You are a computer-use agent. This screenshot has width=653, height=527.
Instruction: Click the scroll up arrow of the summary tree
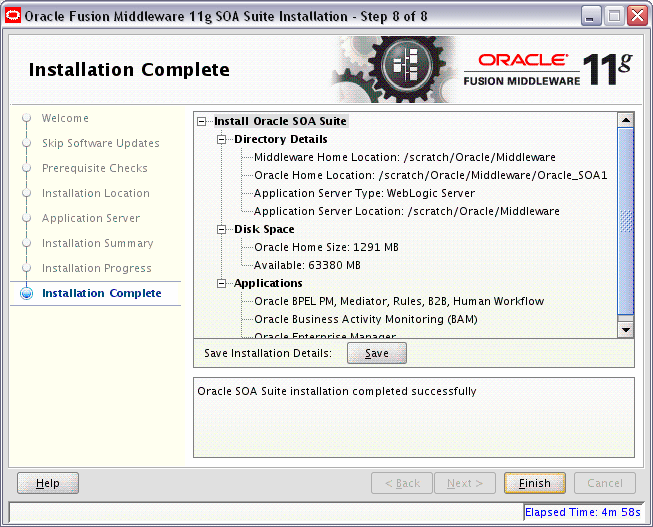pos(626,120)
